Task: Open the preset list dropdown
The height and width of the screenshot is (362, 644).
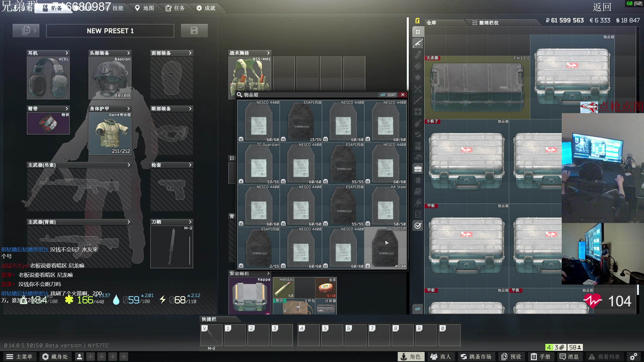Action: tap(26, 31)
